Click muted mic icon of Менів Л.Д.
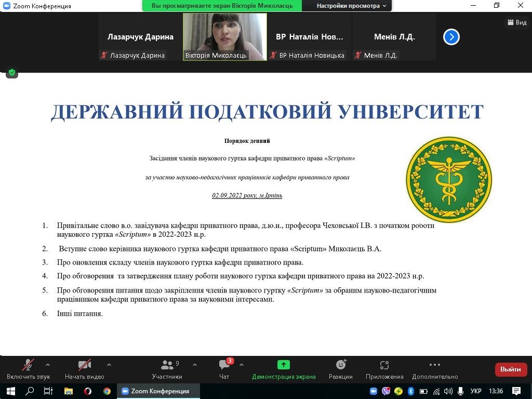Screen dimensions: 532x399 (357, 55)
